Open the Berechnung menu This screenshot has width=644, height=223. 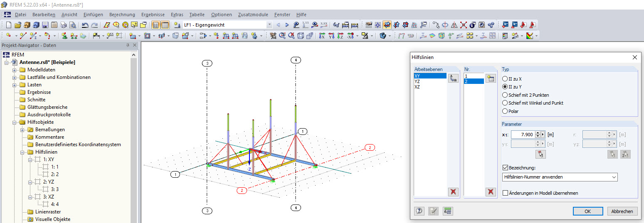coord(122,15)
